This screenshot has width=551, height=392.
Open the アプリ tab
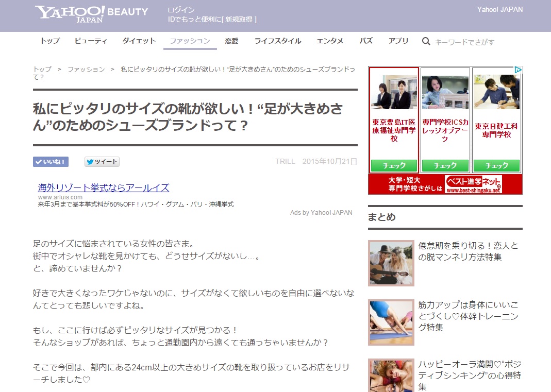[398, 41]
